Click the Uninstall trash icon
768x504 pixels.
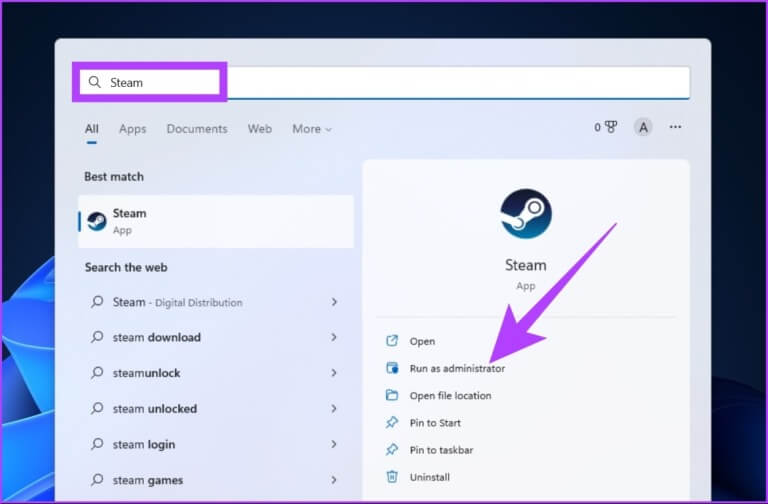pyautogui.click(x=392, y=477)
